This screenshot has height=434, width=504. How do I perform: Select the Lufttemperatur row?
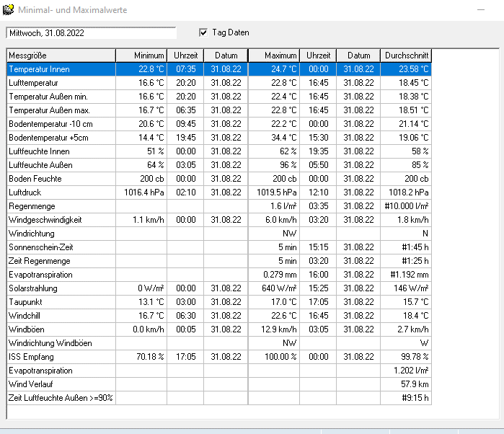point(61,83)
